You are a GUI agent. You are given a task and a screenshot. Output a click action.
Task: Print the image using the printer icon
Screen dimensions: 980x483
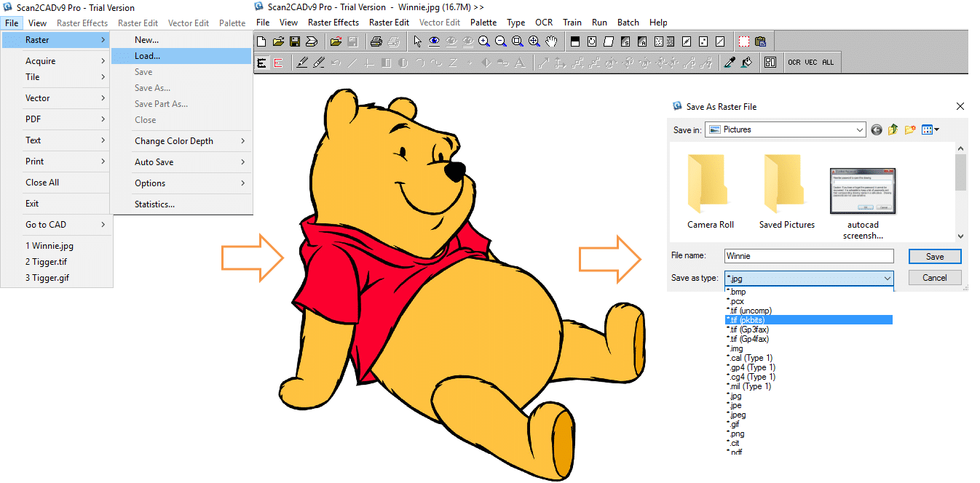(x=376, y=41)
